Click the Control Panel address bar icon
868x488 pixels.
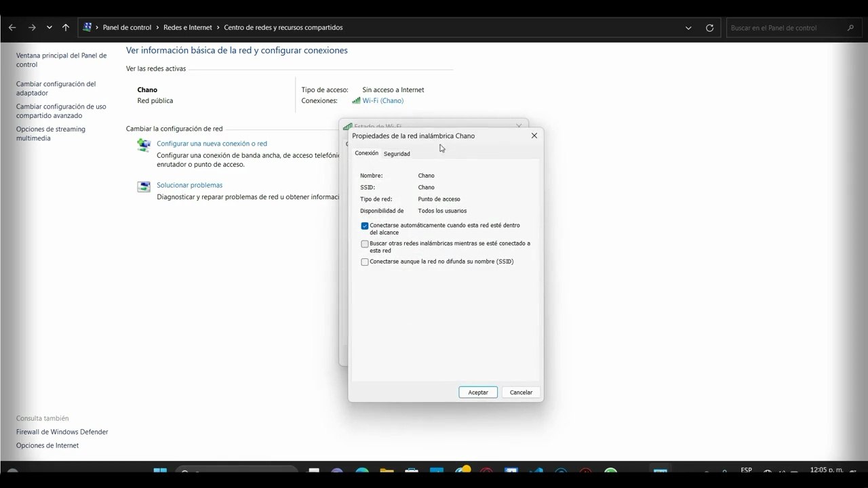point(87,28)
